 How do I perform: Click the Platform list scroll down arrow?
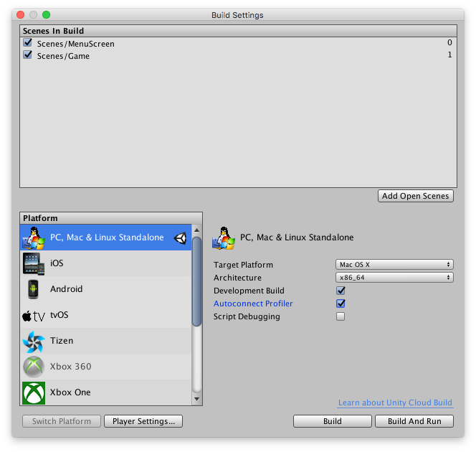tap(196, 399)
